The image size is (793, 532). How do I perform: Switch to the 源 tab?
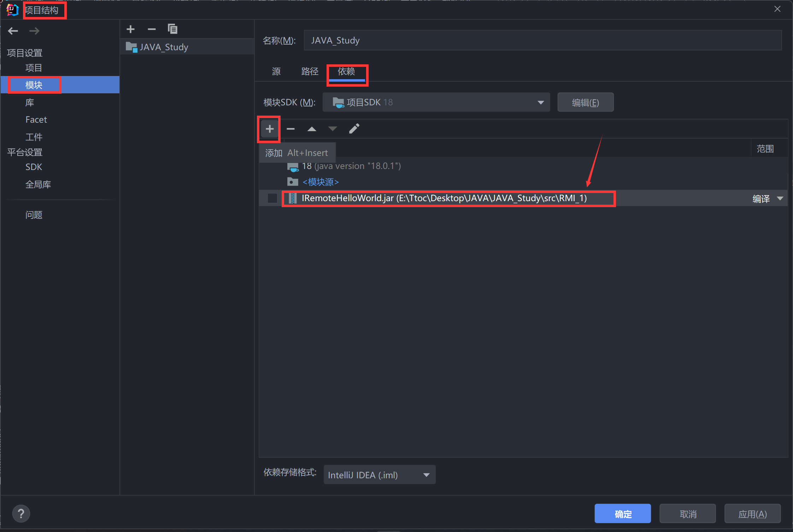click(x=276, y=71)
